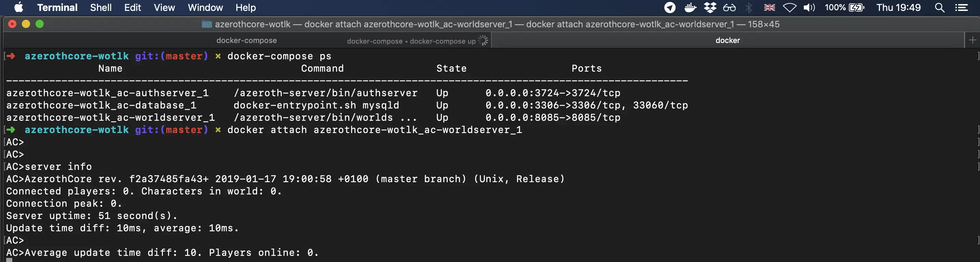980x262 pixels.
Task: Click the State column header
Action: (451, 69)
